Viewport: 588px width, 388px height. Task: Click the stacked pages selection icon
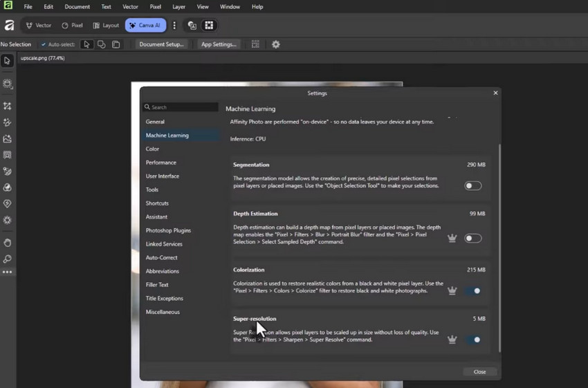click(x=116, y=45)
